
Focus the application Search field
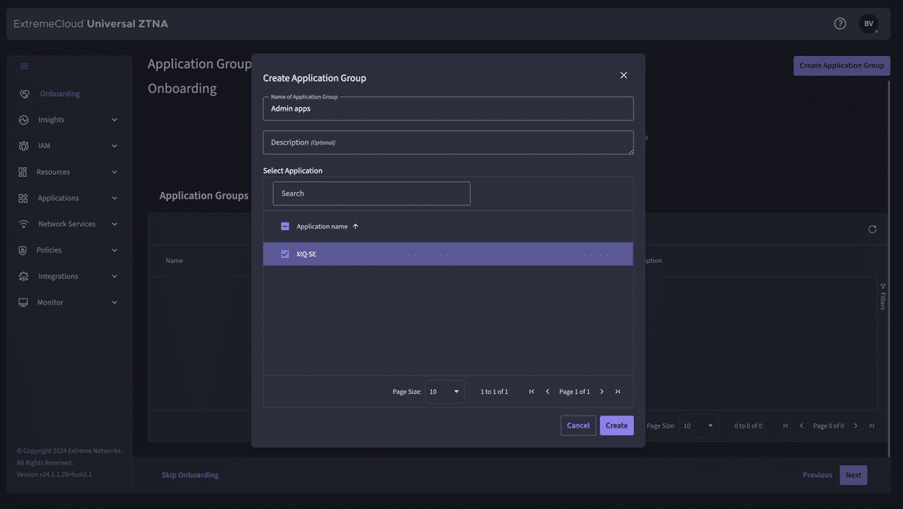tap(371, 194)
